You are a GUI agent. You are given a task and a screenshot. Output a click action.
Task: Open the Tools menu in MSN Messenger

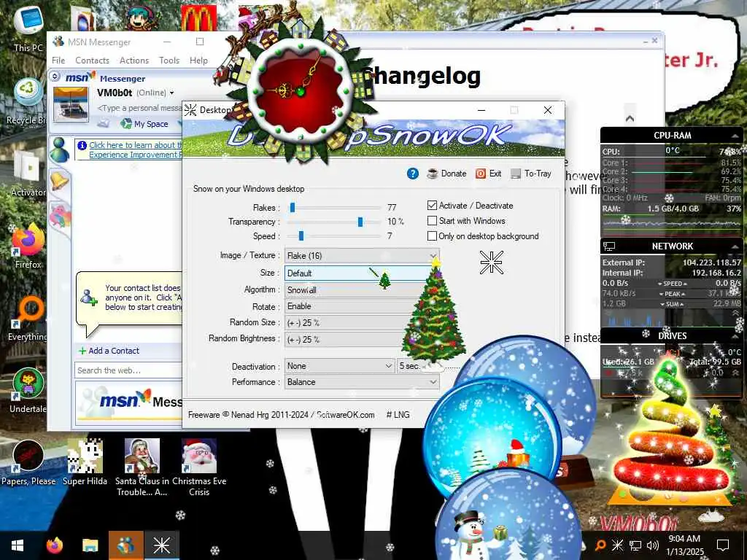click(x=169, y=61)
